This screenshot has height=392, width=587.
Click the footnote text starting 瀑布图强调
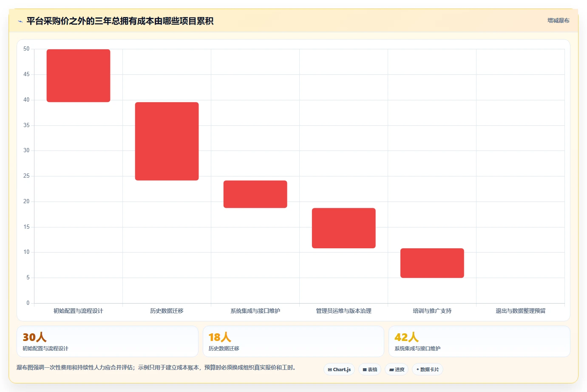click(156, 367)
